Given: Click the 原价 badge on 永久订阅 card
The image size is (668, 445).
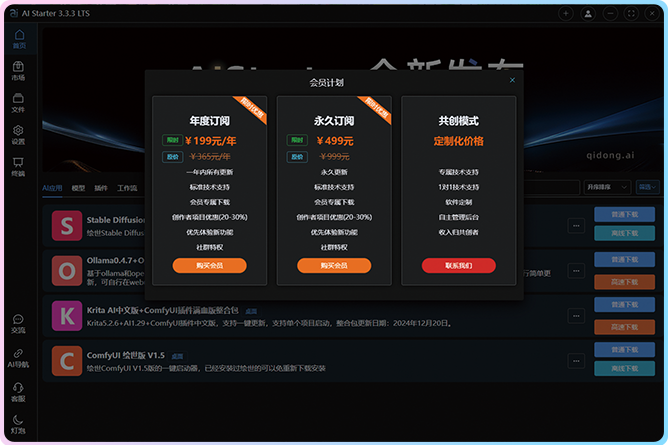Looking at the screenshot, I should 297,157.
